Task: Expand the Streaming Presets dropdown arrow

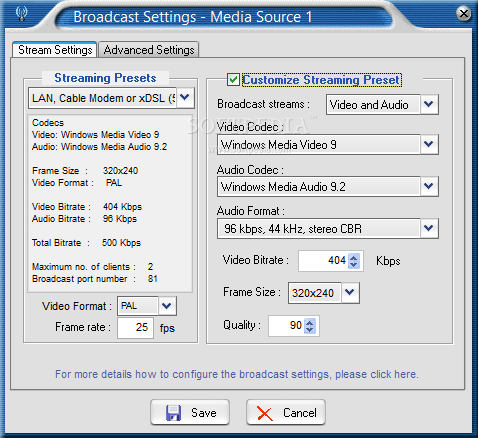Action: (x=185, y=98)
